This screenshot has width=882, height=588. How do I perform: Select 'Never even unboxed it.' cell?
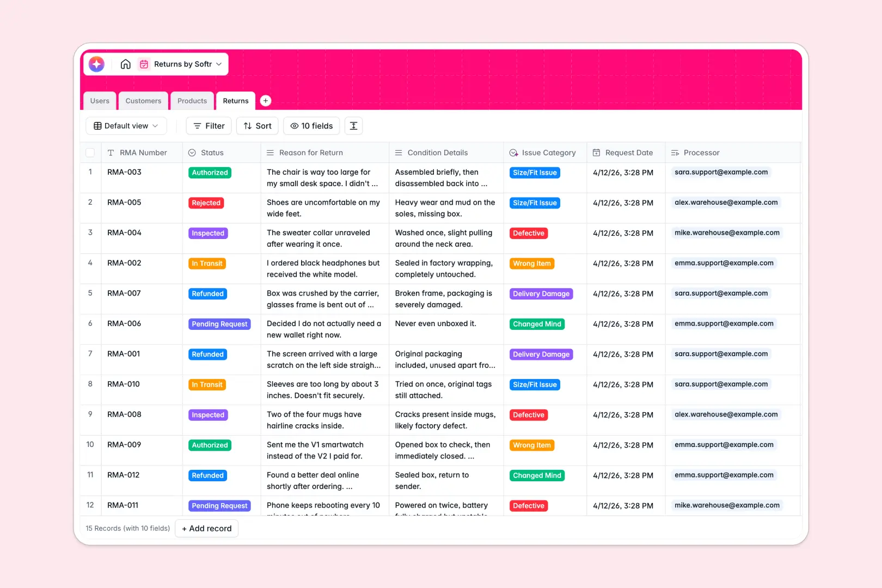point(446,329)
